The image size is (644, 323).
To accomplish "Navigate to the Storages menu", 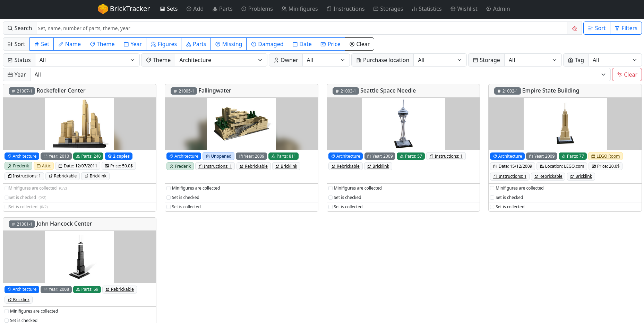I will point(388,9).
